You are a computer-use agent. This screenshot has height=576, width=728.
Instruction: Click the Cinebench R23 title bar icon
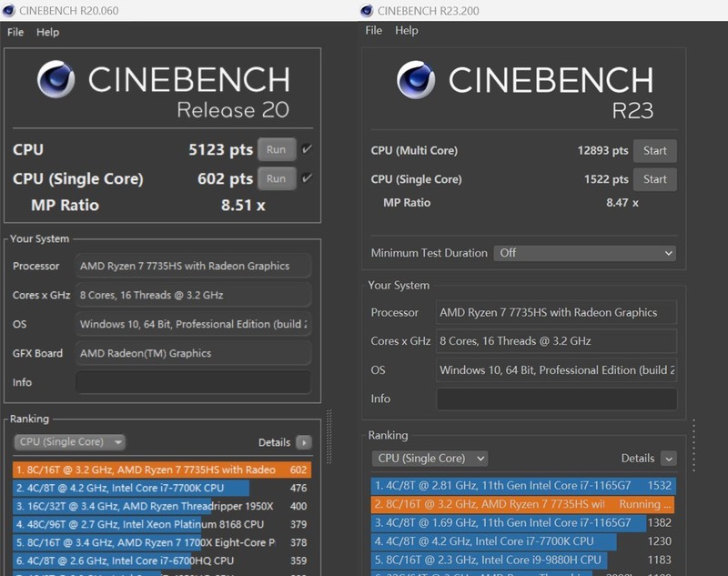(x=367, y=10)
